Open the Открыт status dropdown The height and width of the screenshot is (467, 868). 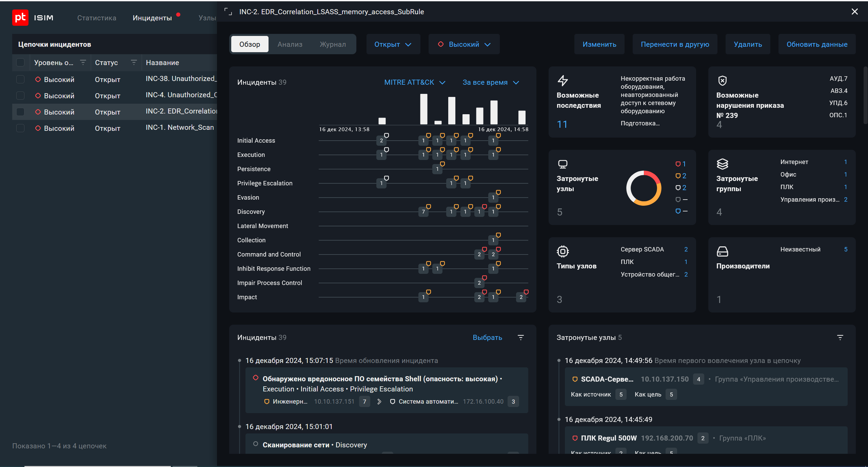(393, 44)
